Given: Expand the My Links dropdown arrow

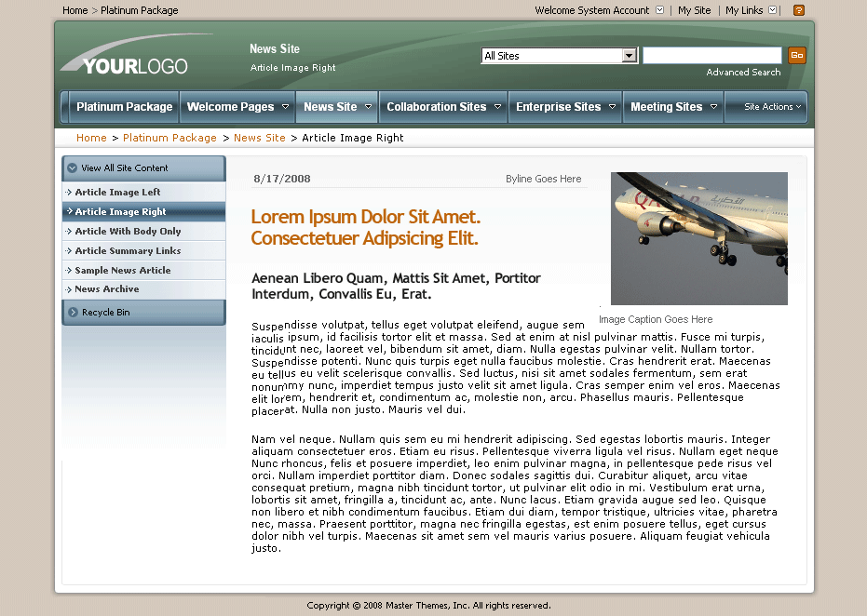Looking at the screenshot, I should pos(773,10).
